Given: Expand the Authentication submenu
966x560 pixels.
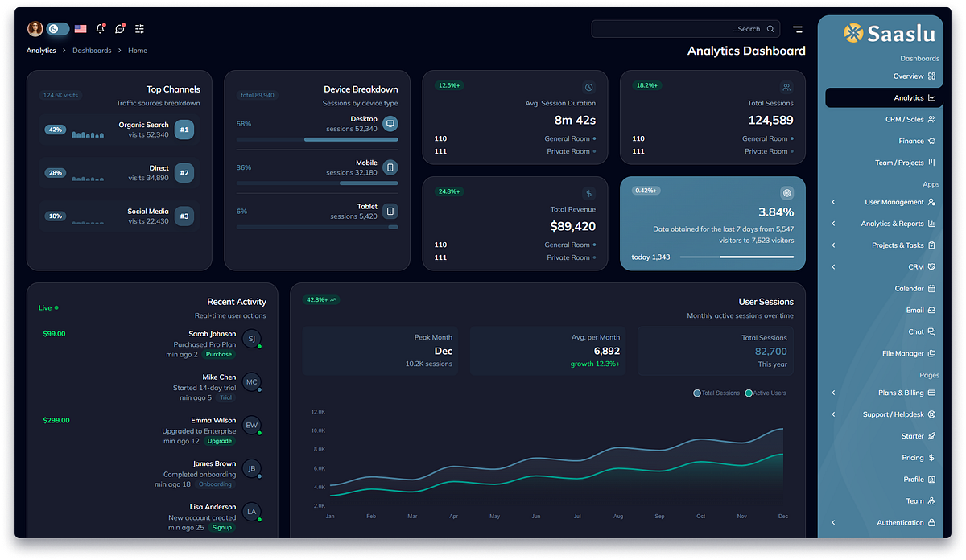Looking at the screenshot, I should (x=883, y=523).
